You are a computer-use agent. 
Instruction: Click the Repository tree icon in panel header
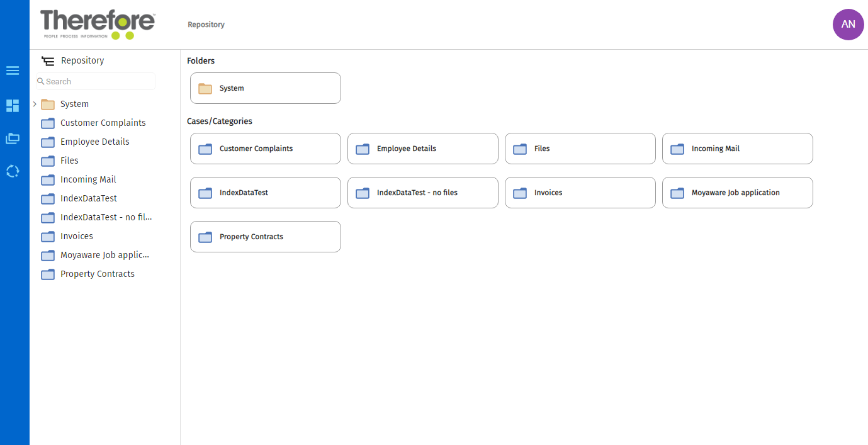[48, 61]
